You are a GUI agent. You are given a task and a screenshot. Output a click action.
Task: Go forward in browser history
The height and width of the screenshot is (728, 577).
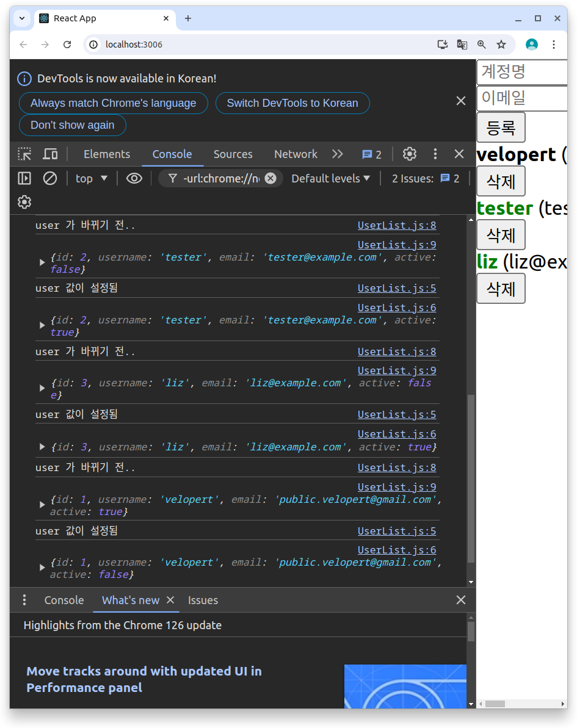pos(45,45)
